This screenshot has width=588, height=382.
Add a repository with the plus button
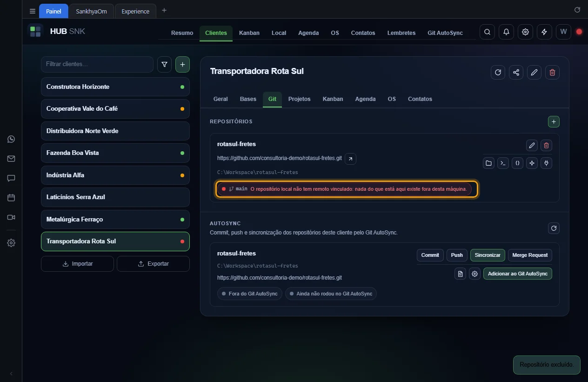pyautogui.click(x=554, y=121)
